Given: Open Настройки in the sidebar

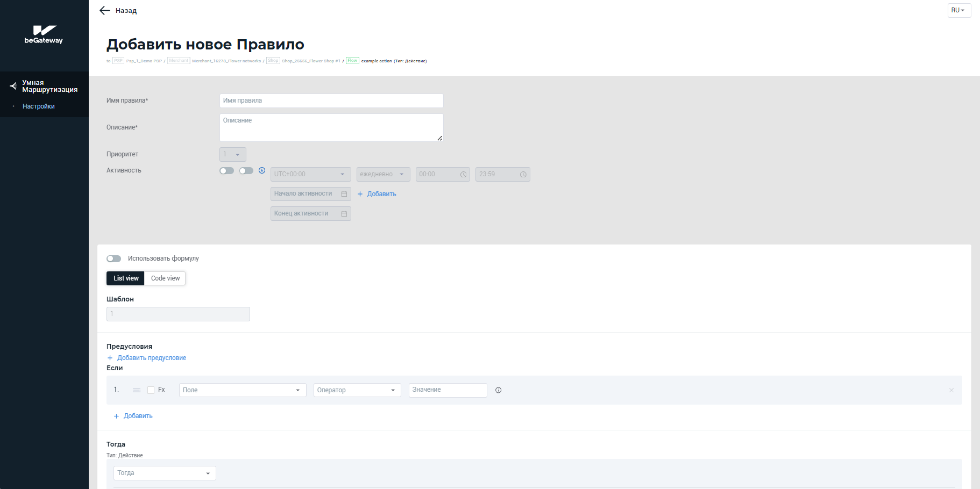Looking at the screenshot, I should [39, 106].
